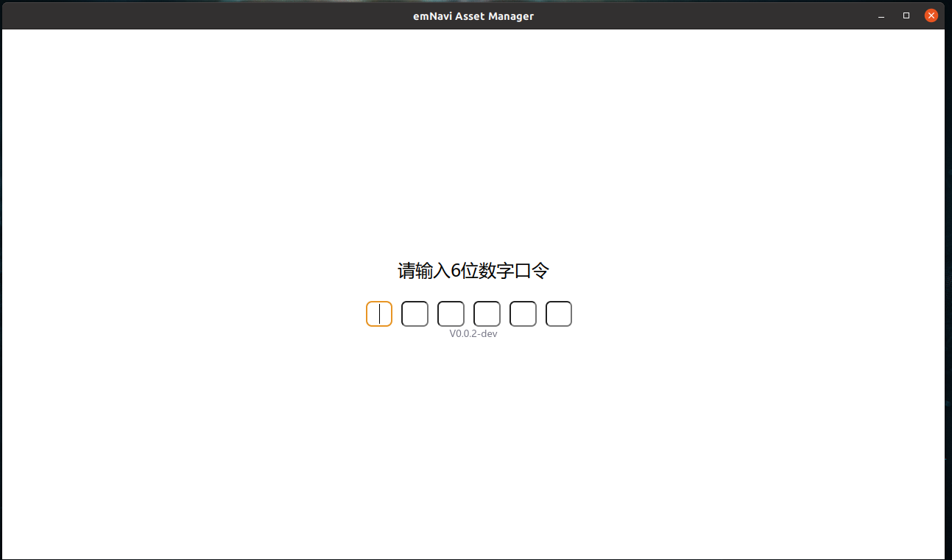Maximize the emNavi Asset Manager window
952x560 pixels.
coord(906,16)
